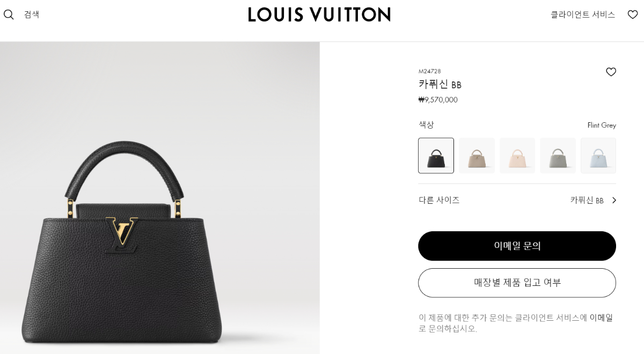Open 클라이언트 서비스 in the header

(x=583, y=14)
